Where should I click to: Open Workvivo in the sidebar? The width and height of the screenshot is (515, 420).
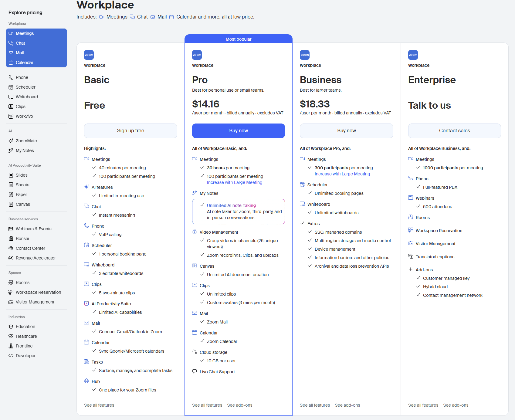pyautogui.click(x=24, y=116)
